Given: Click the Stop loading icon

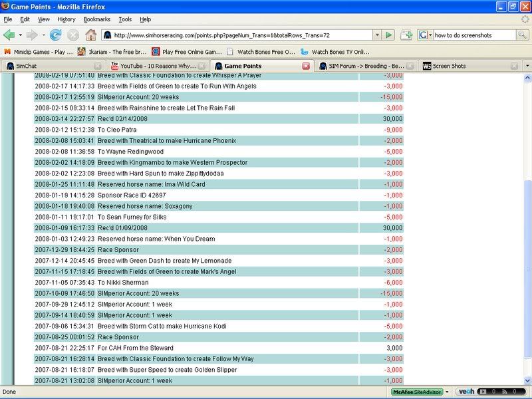Looking at the screenshot, I should [72, 35].
